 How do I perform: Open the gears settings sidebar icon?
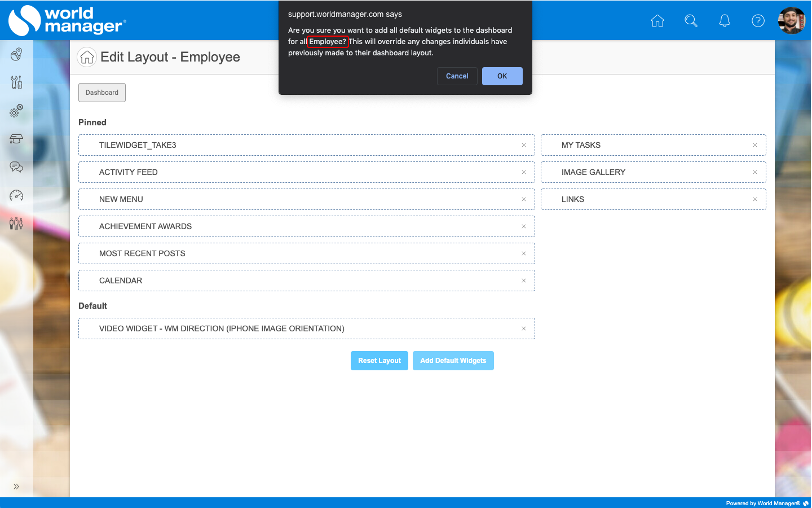[x=16, y=111]
